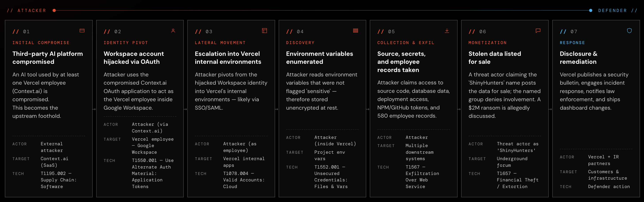Click heading 'Stolen data listed for sale'

pyautogui.click(x=495, y=58)
